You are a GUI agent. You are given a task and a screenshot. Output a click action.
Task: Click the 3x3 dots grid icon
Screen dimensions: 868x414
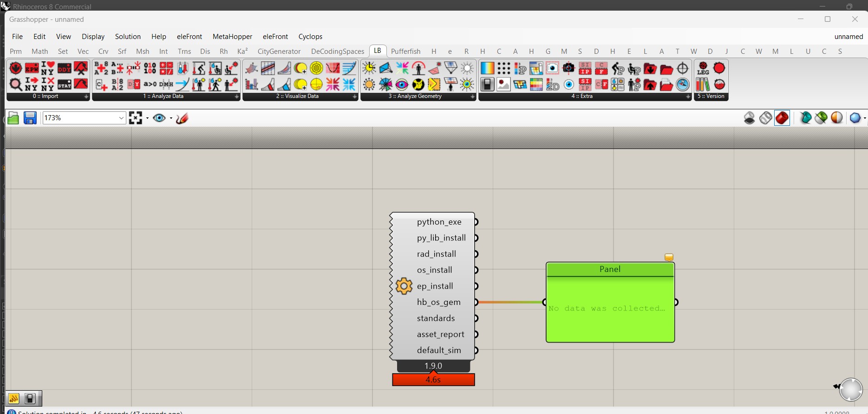(x=503, y=68)
